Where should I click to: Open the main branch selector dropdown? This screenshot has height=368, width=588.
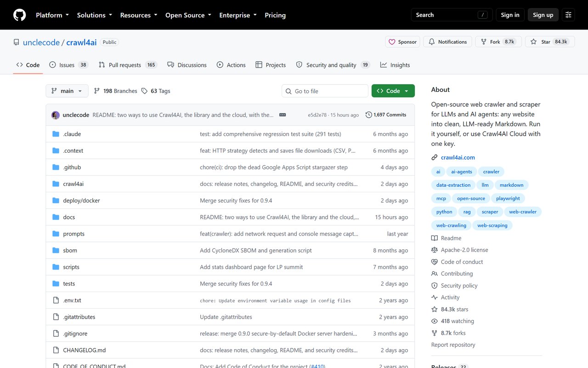[x=67, y=91]
